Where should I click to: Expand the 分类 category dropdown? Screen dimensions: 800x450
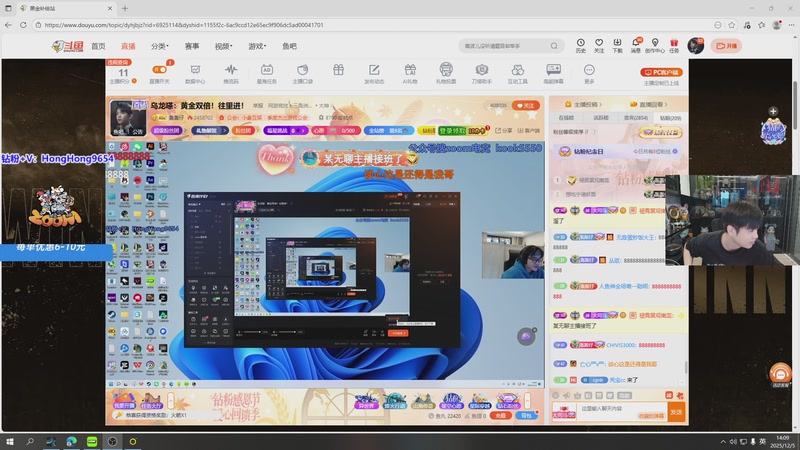[159, 46]
